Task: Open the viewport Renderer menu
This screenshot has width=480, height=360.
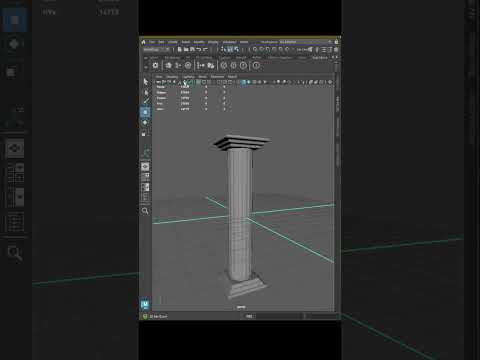Action: (x=217, y=77)
